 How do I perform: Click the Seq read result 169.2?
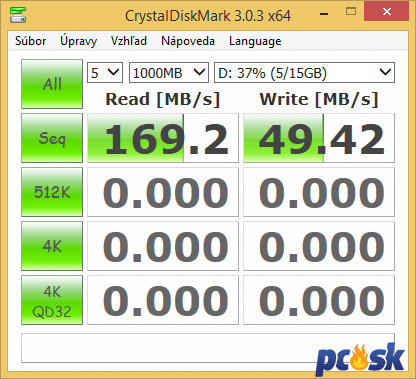pyautogui.click(x=163, y=138)
